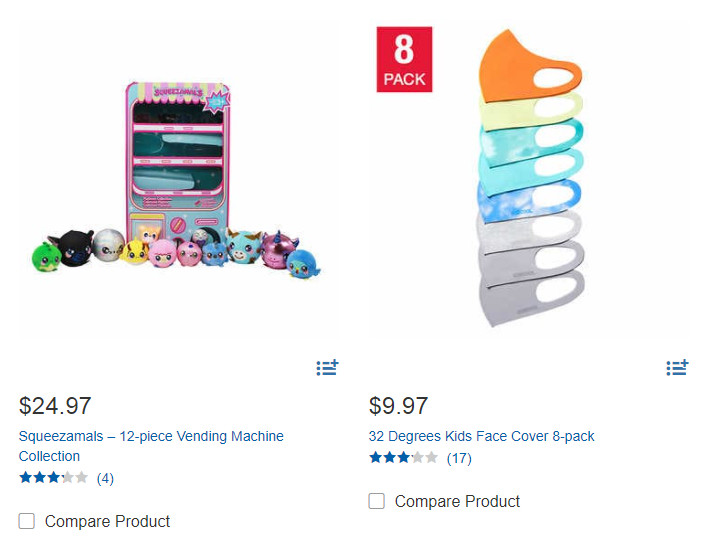Click the Kids Face Cover star rating
717x551 pixels.
pos(403,458)
